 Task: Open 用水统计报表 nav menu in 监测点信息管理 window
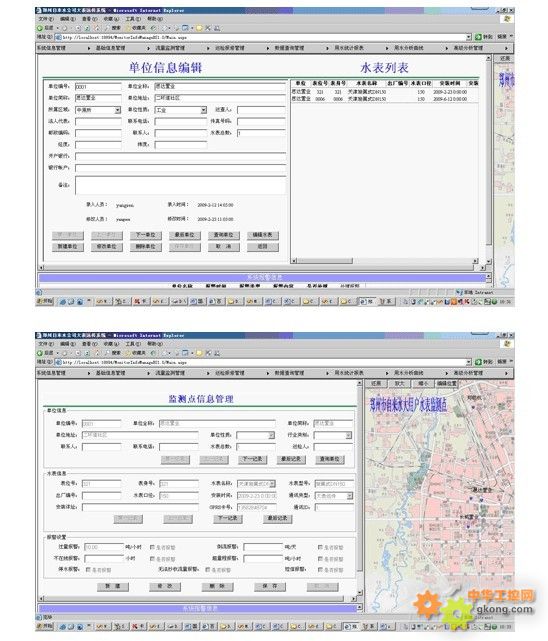(x=349, y=373)
